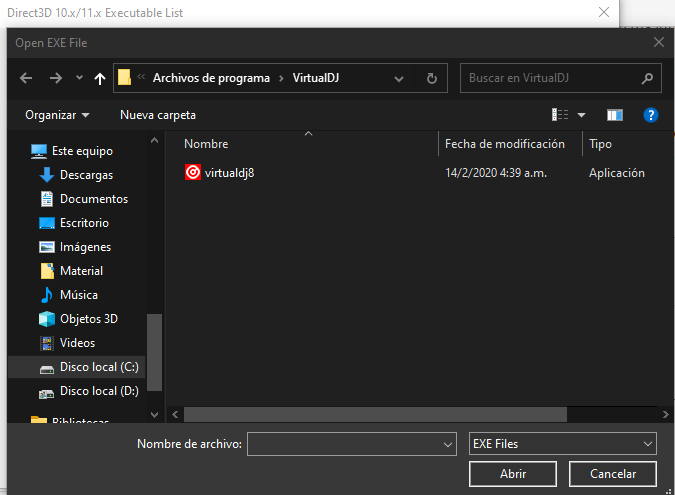Change the view layout icon

[x=560, y=115]
